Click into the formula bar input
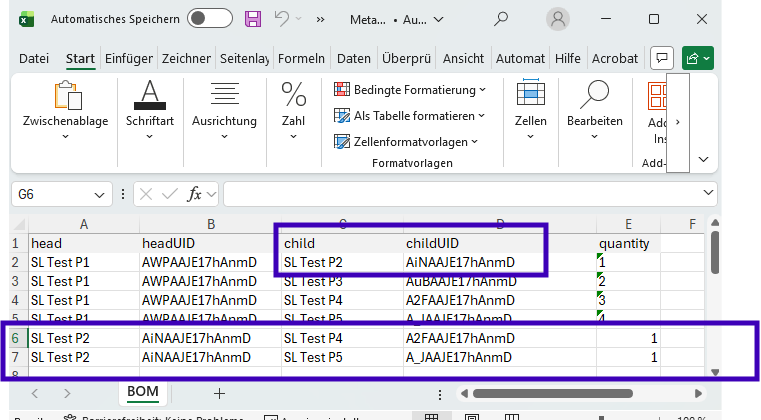Screen dimensions: 761x420 point(461,194)
